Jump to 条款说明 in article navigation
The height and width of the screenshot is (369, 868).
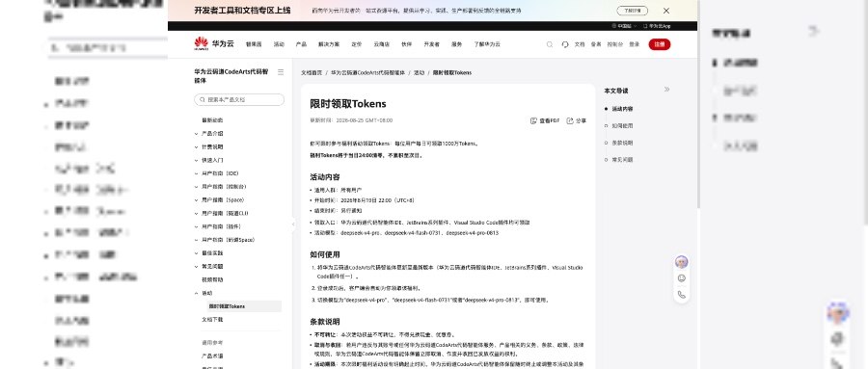coord(622,143)
